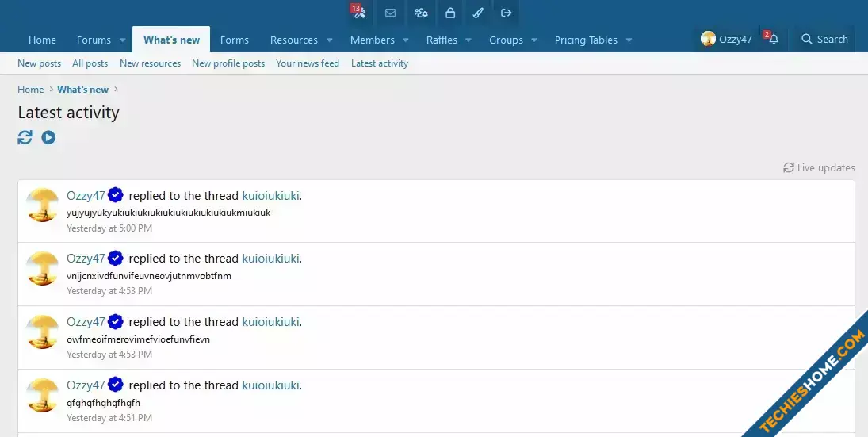Click the text owfmeoifmerovimefvioefunvfievn
Viewport: 868px width, 437px height.
[139, 339]
